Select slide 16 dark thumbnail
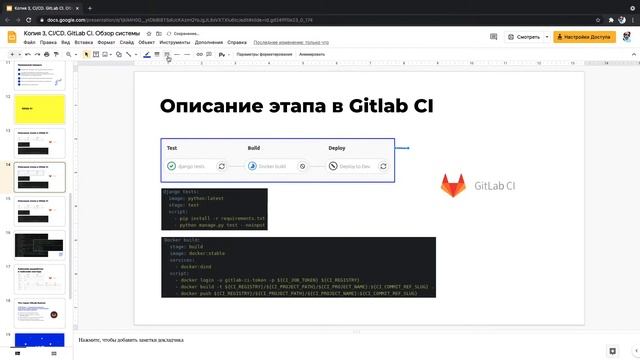The image size is (640, 360). click(40, 245)
